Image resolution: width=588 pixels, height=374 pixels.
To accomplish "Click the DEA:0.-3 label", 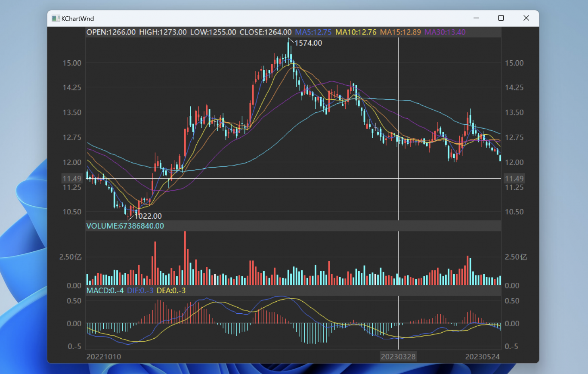I will point(171,291).
